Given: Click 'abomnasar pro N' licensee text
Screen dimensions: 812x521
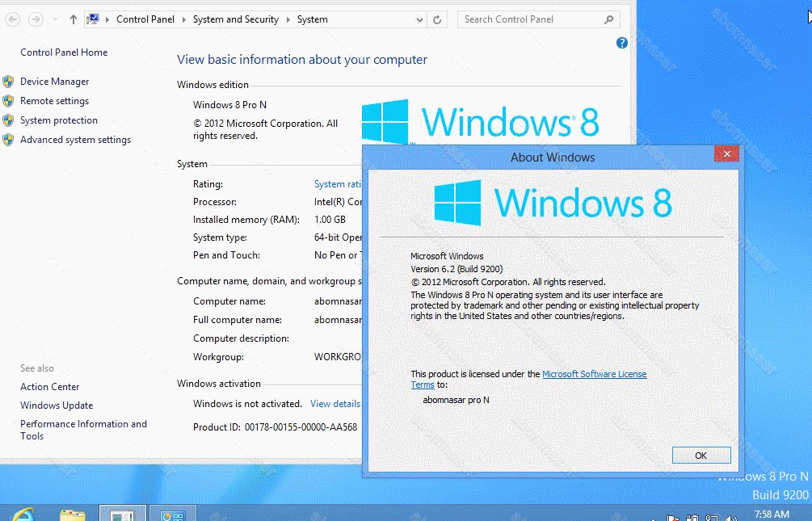Looking at the screenshot, I should click(456, 400).
